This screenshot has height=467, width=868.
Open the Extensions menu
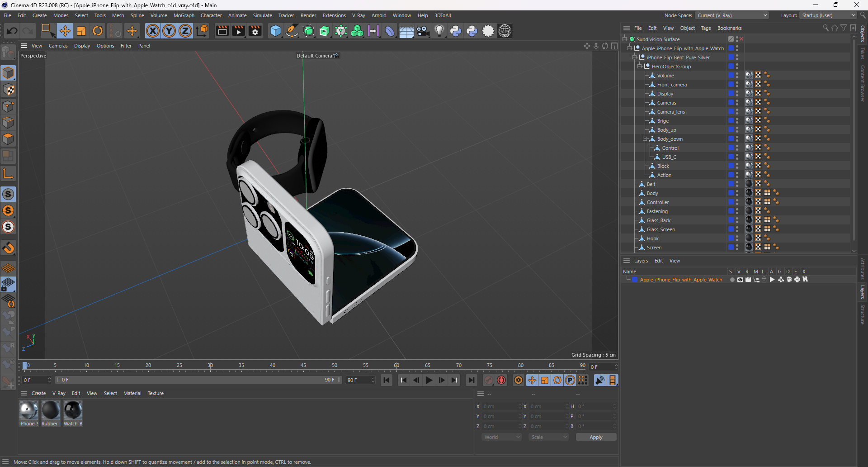pyautogui.click(x=334, y=15)
